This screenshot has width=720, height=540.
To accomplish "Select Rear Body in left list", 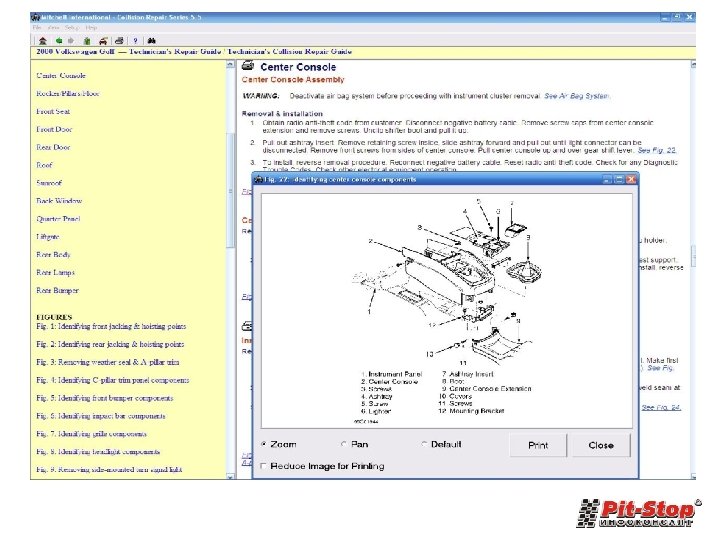I will coord(53,254).
